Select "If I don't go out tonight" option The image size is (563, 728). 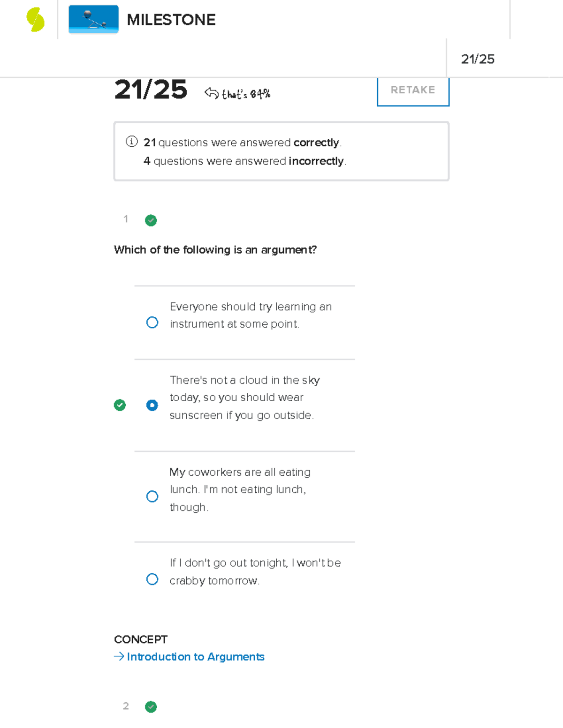[x=152, y=579]
